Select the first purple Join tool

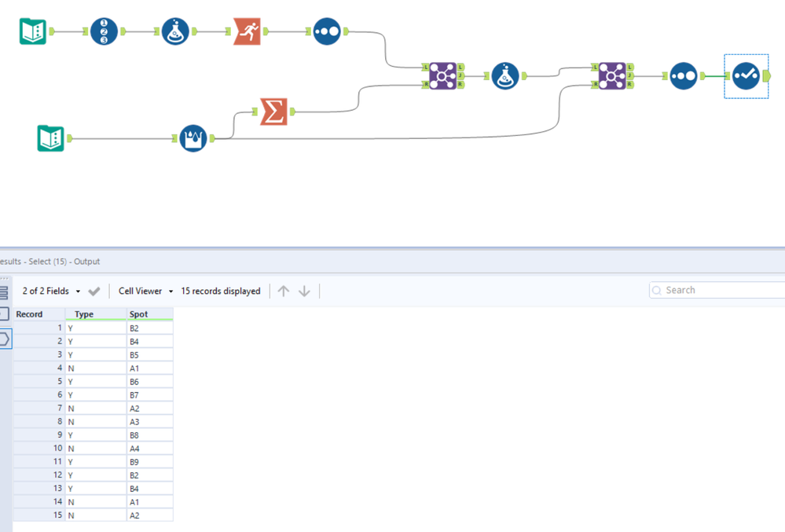click(442, 76)
